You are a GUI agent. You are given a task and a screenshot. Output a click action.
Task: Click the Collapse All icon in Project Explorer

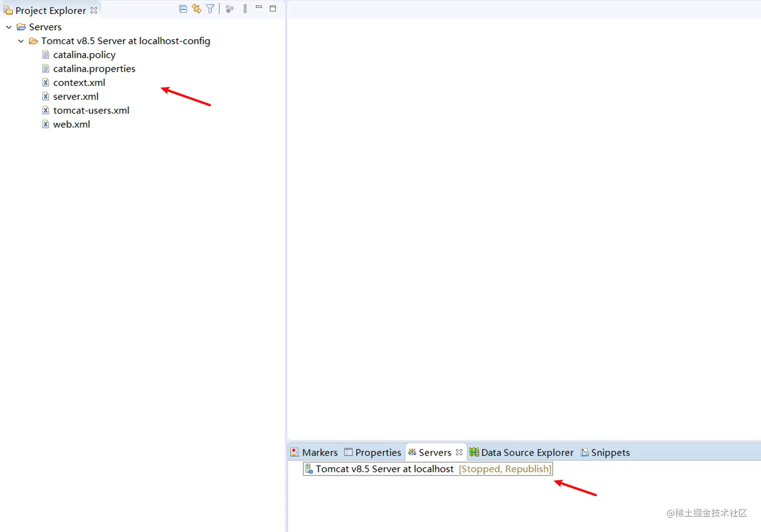coord(183,9)
